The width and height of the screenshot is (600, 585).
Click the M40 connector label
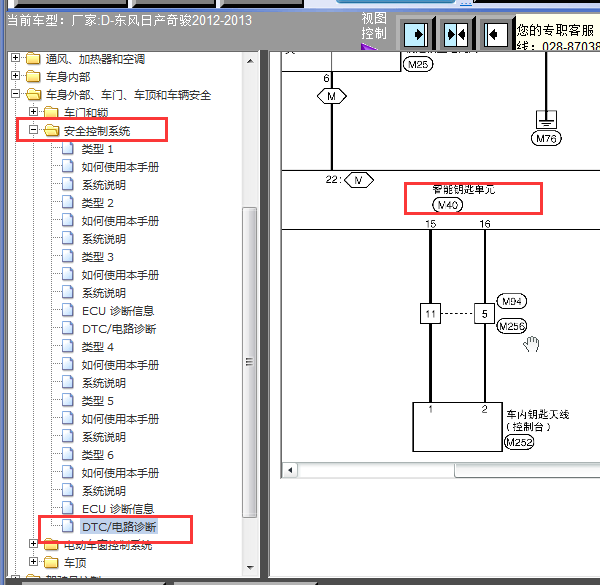(x=447, y=205)
